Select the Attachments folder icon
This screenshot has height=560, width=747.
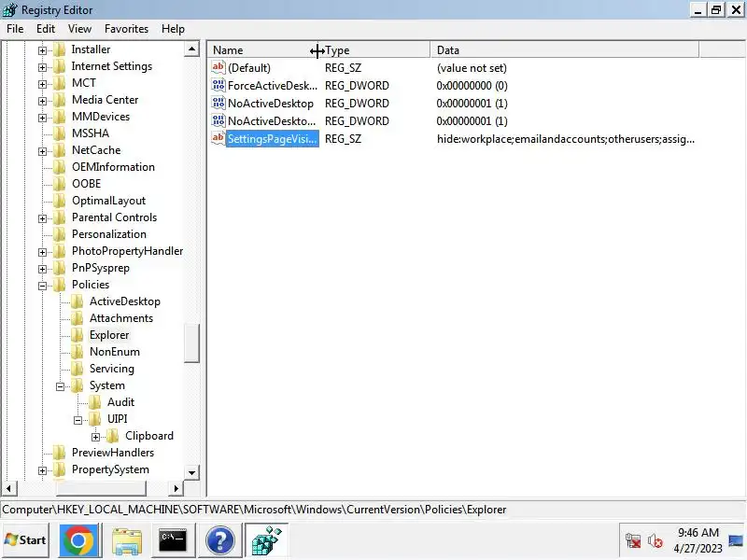point(78,318)
